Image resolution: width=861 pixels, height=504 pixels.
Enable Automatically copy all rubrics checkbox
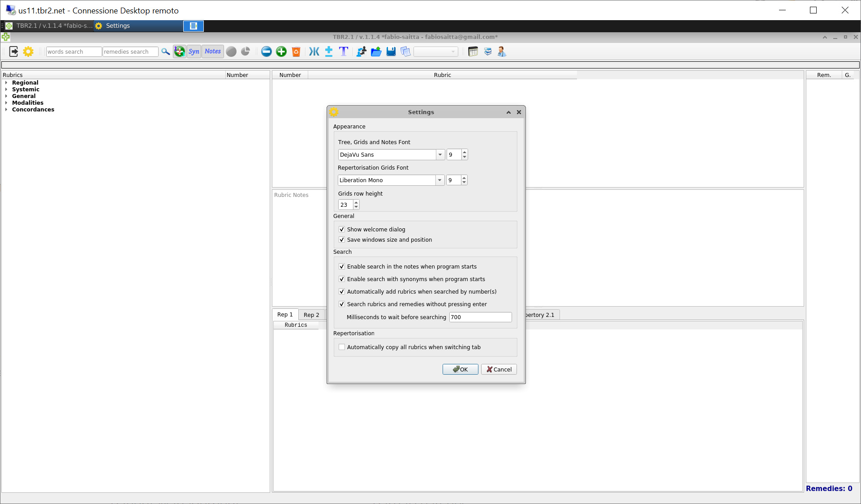tap(342, 347)
